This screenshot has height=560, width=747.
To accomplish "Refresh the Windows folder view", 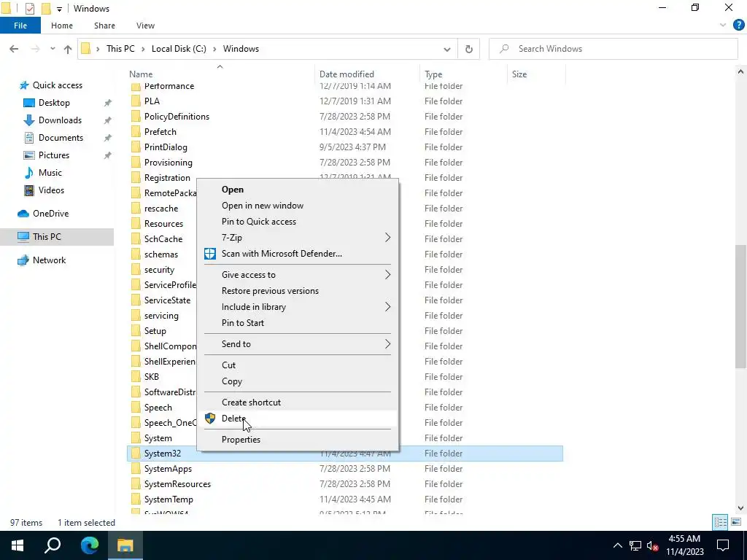I will click(x=469, y=49).
